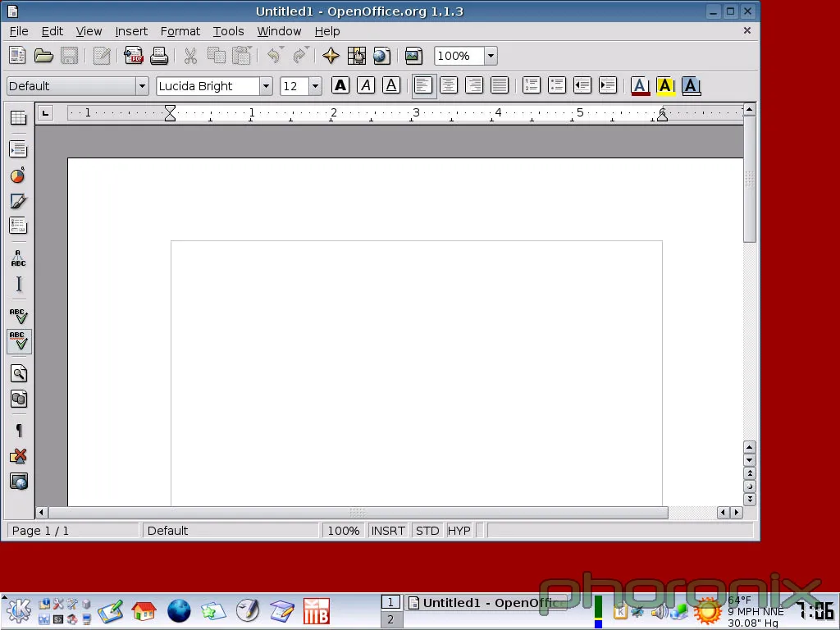The height and width of the screenshot is (630, 840).
Task: Toggle Underline formatting
Action: pyautogui.click(x=391, y=85)
